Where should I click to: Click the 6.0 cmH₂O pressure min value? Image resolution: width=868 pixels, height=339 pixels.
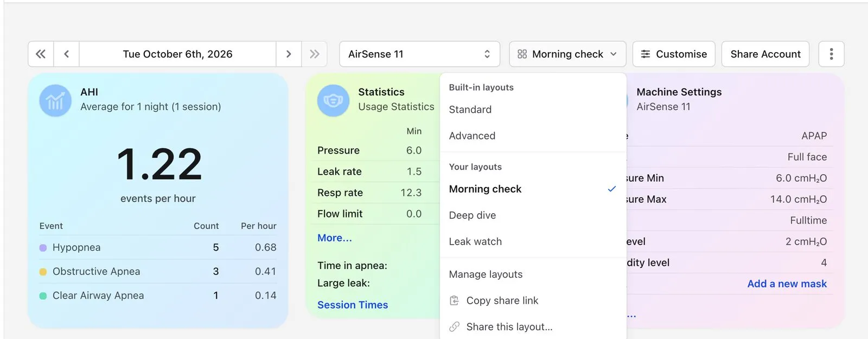[801, 178]
